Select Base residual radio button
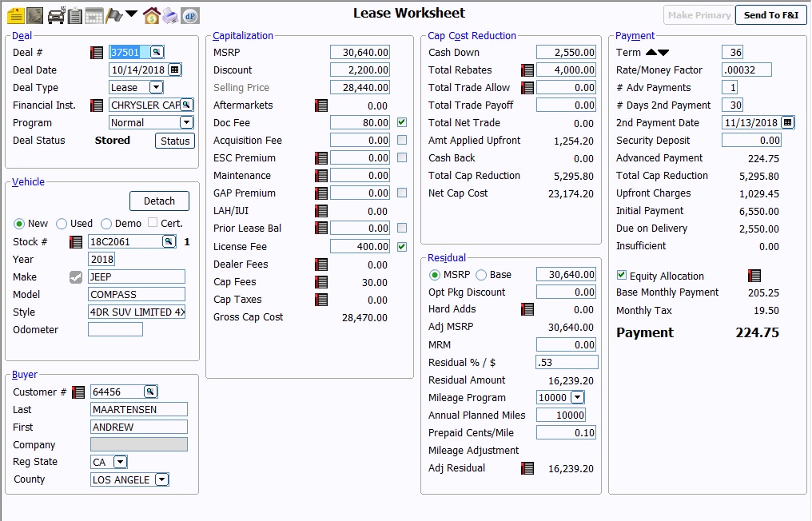This screenshot has width=812, height=521. click(x=481, y=275)
